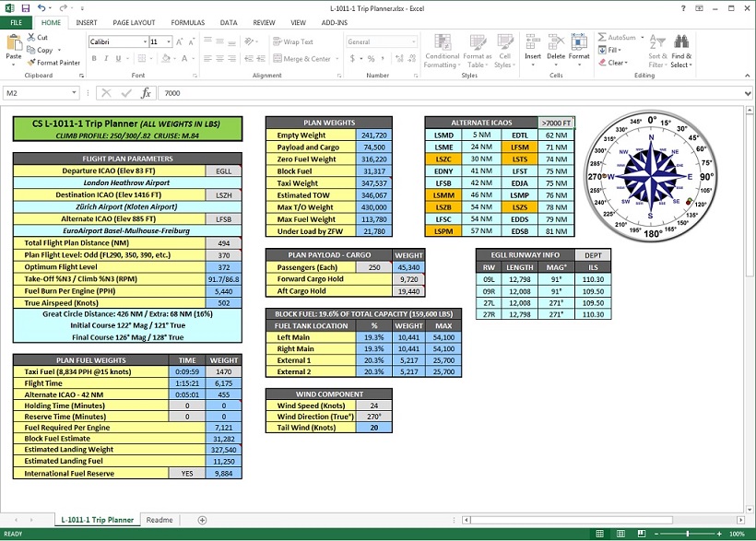Screen dimensions: 756x541
Task: Open the Cell Styles gallery
Action: 505,51
